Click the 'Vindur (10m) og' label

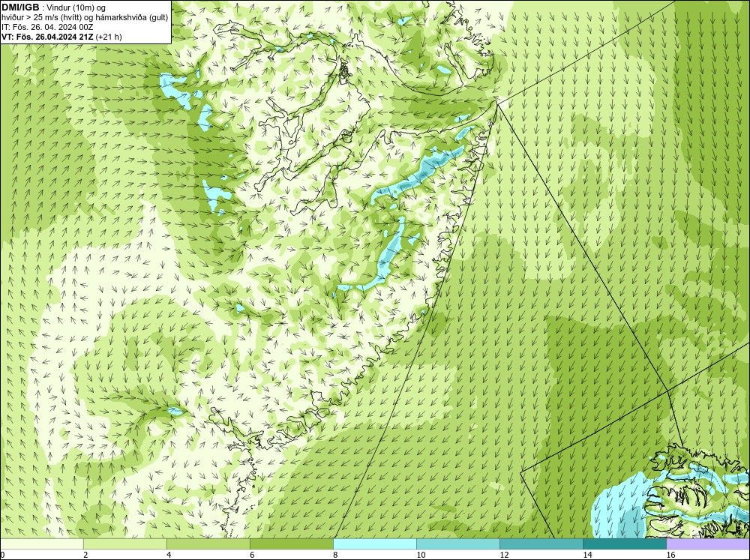[x=76, y=8]
